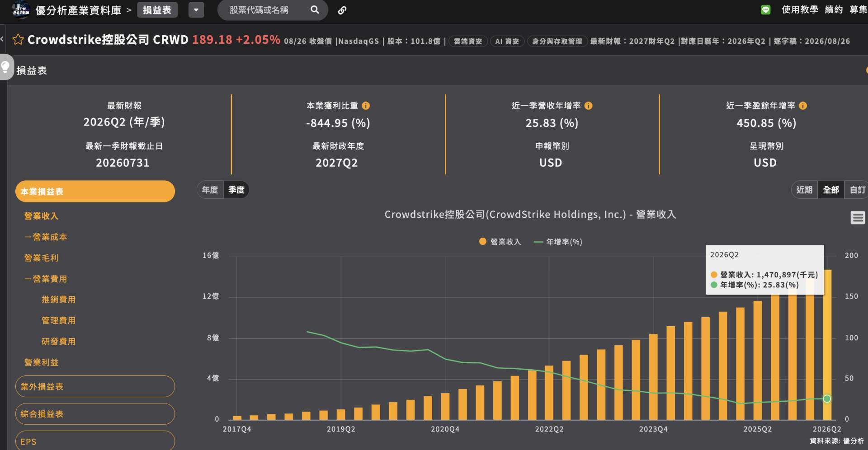This screenshot has width=868, height=450.
Task: Click the 2017Q4 revenue bar
Action: point(237,418)
